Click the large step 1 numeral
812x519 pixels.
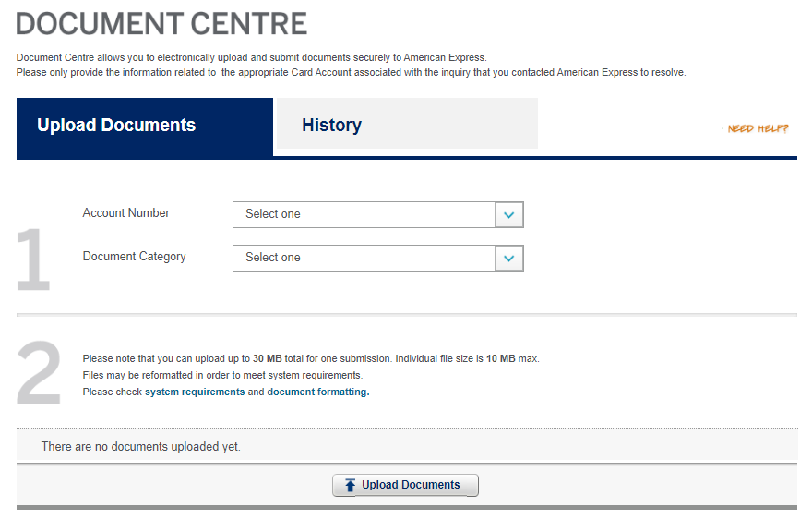tap(33, 261)
